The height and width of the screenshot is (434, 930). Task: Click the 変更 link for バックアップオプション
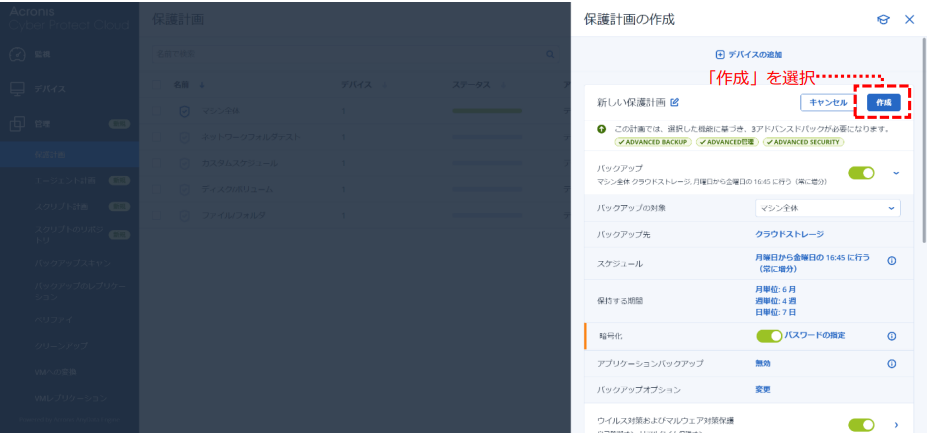coord(763,389)
